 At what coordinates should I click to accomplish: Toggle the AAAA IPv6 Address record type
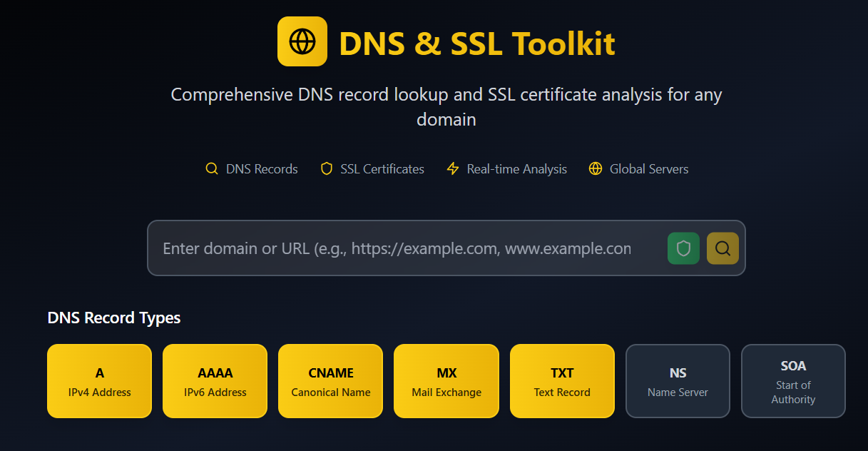coord(215,381)
